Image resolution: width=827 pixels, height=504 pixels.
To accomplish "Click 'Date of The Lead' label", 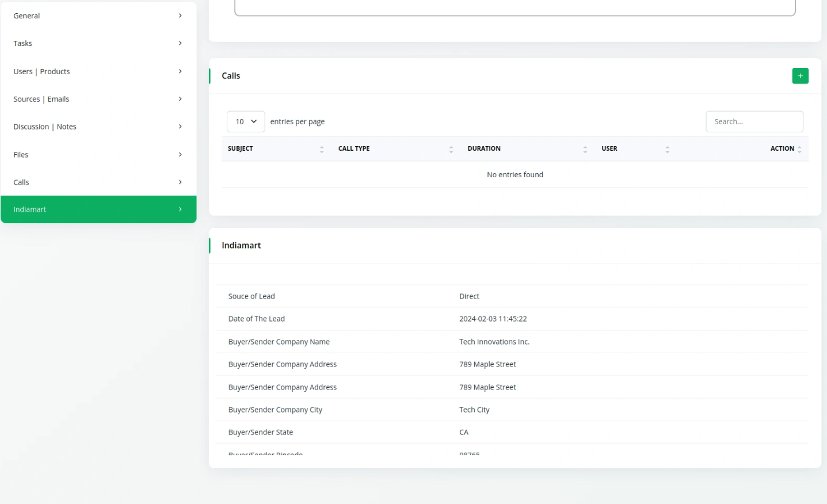I will pos(257,319).
